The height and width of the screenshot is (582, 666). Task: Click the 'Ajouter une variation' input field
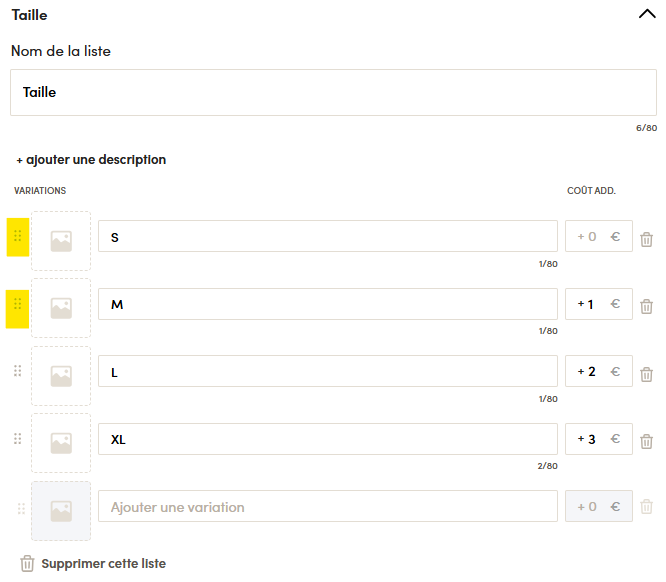click(x=328, y=506)
